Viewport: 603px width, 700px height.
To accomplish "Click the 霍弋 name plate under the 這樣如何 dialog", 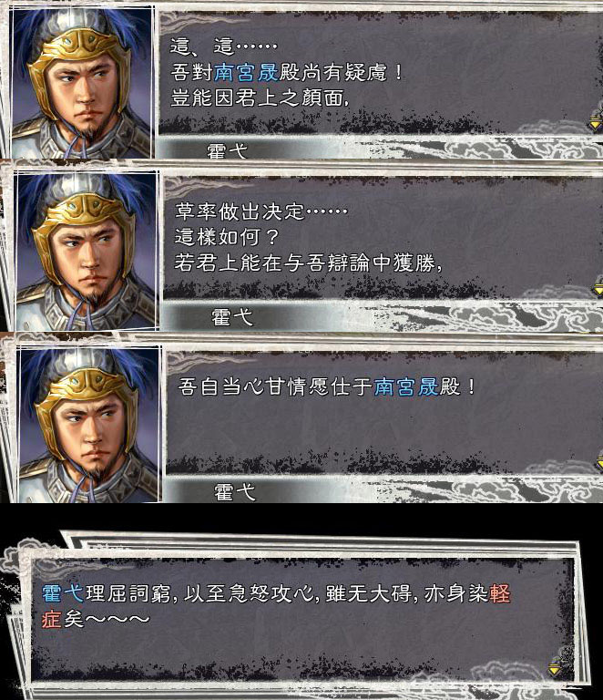I will click(231, 317).
